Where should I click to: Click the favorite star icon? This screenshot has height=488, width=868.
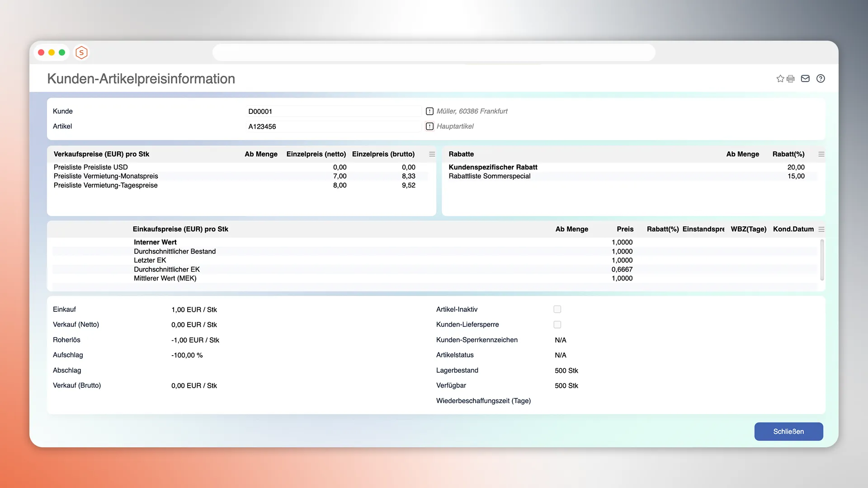[x=780, y=79]
